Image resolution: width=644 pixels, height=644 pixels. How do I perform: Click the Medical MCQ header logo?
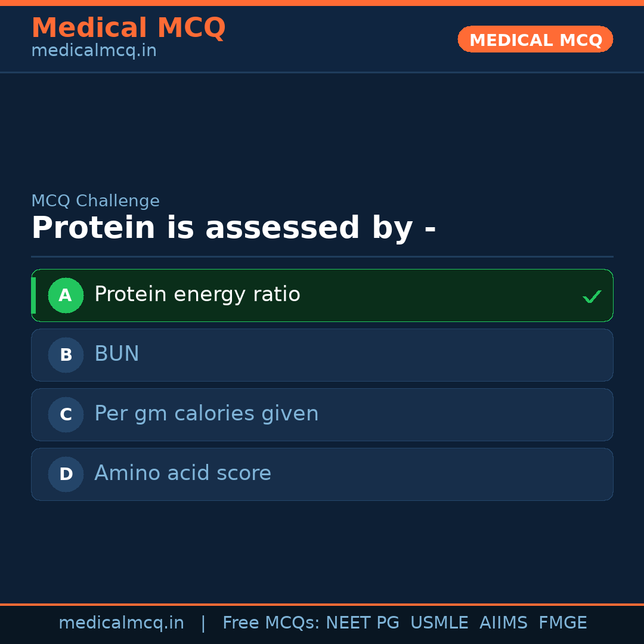[128, 28]
